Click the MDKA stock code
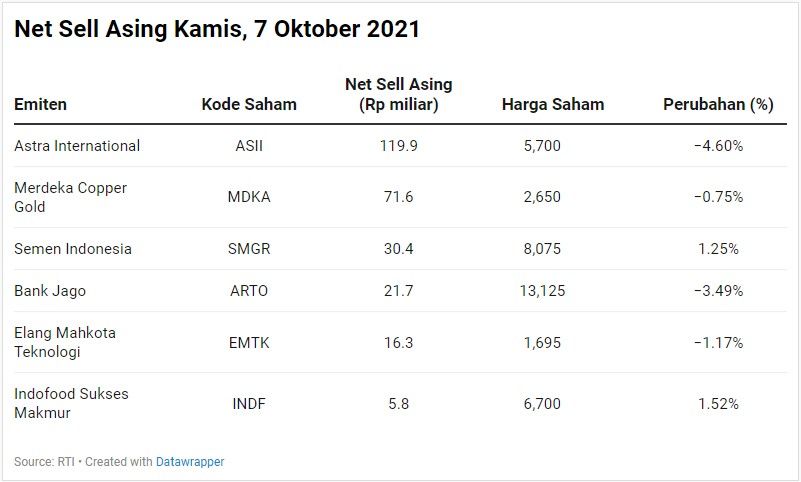This screenshot has width=801, height=482. pos(249,197)
